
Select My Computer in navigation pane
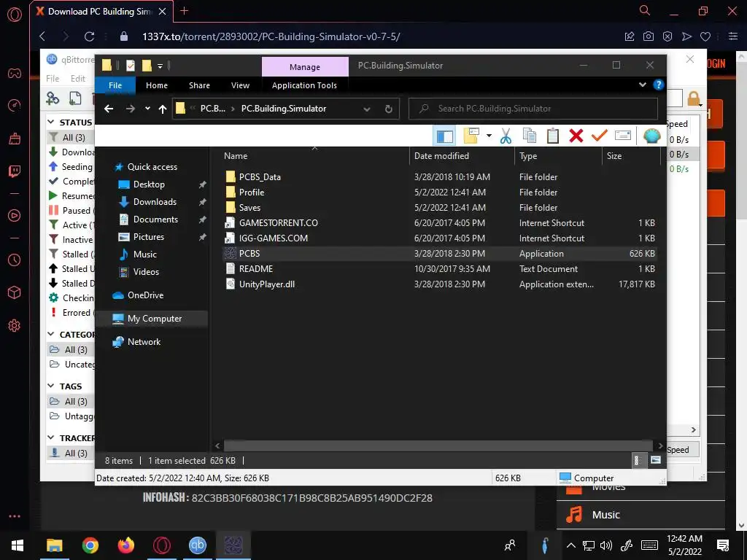[x=155, y=319]
